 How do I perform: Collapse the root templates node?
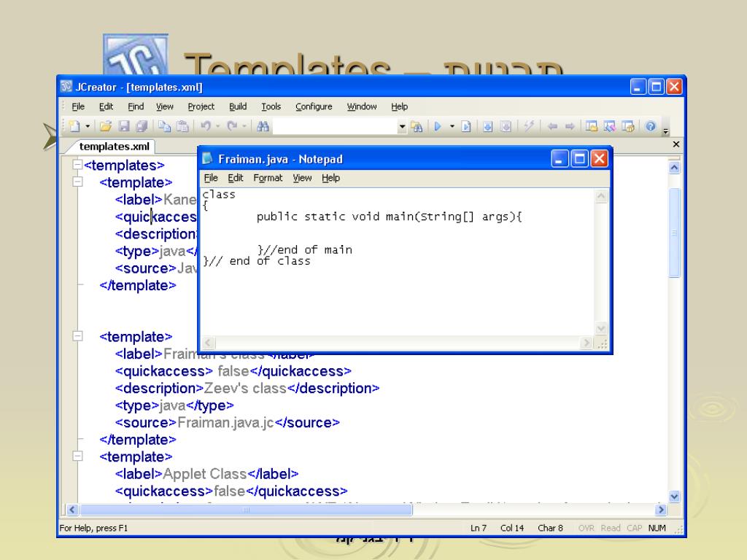[x=77, y=165]
